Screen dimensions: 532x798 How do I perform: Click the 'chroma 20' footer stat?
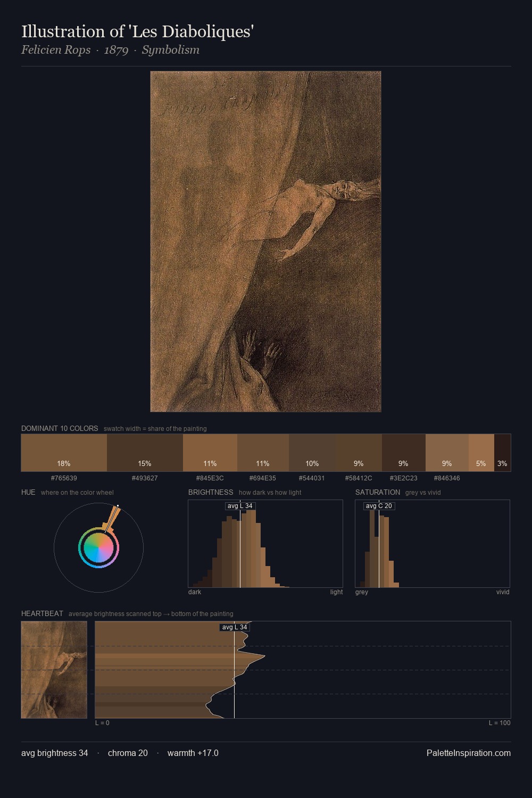128,753
